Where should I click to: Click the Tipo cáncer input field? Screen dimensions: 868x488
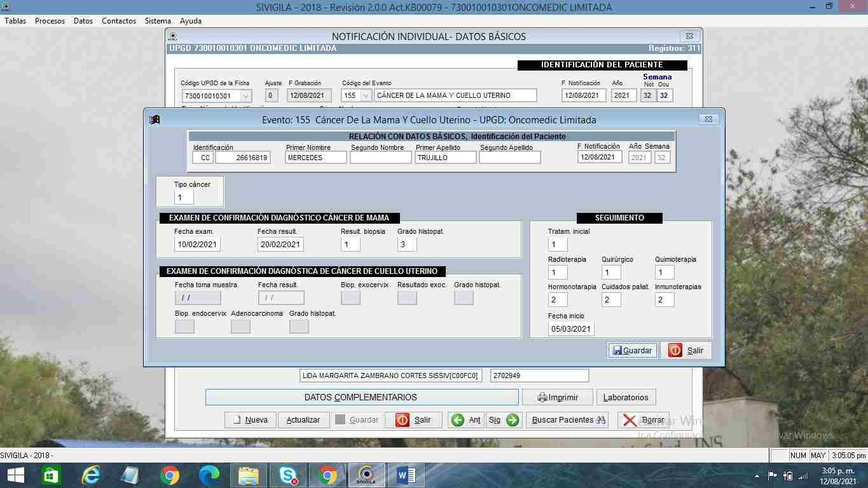coord(184,198)
